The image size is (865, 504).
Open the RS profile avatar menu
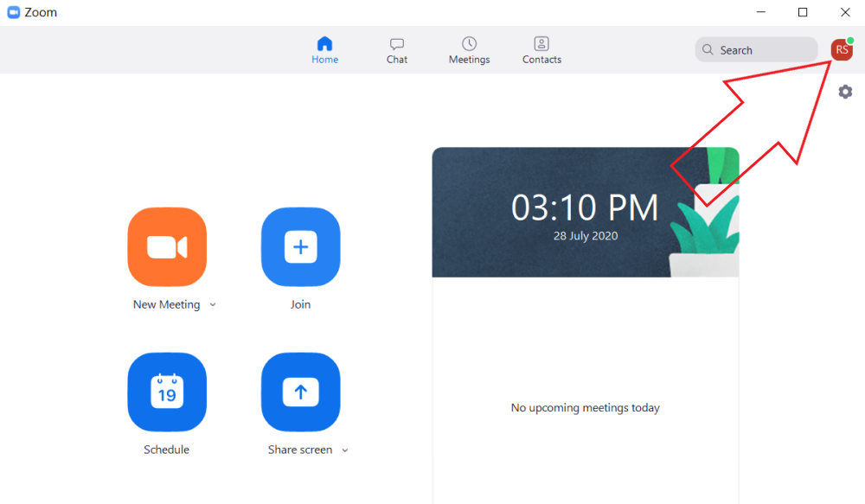(x=841, y=50)
